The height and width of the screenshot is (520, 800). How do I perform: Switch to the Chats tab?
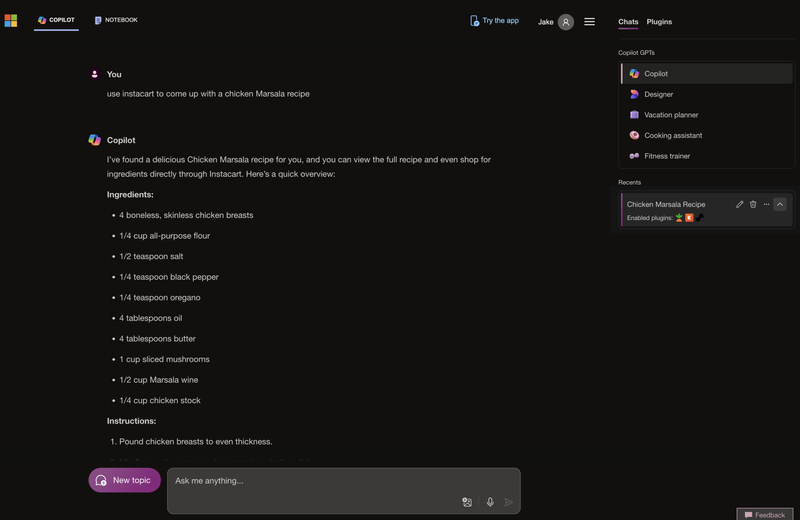[628, 21]
